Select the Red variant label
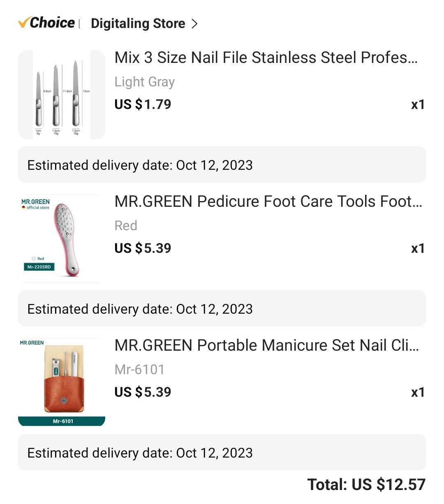Viewport: 444px width, 504px height. coord(126,226)
